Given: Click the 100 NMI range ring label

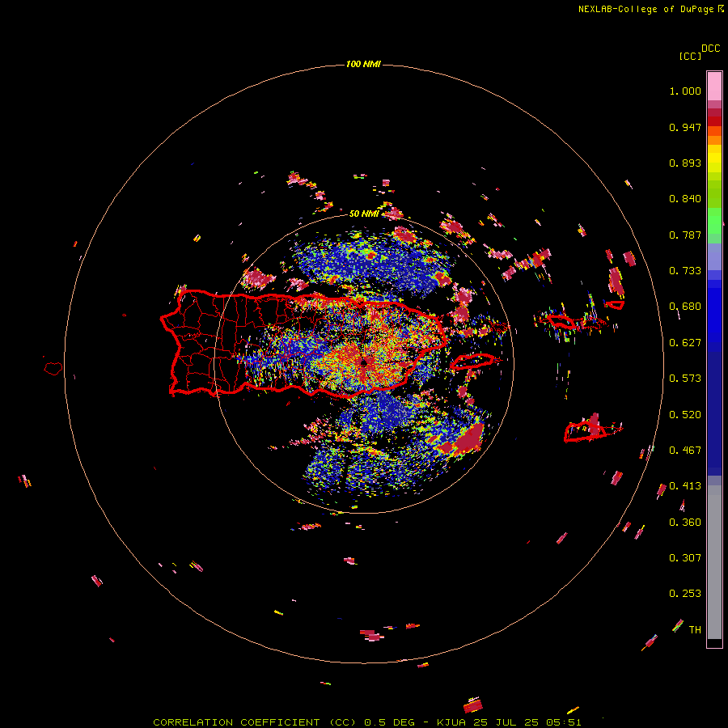Looking at the screenshot, I should click(363, 64).
